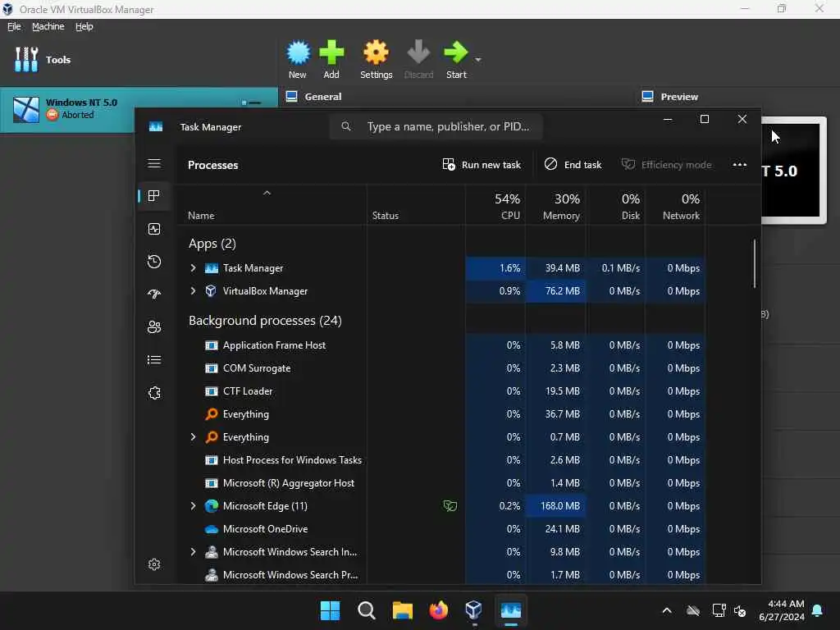Open the File menu in VirtualBox
The width and height of the screenshot is (840, 630).
pos(14,26)
